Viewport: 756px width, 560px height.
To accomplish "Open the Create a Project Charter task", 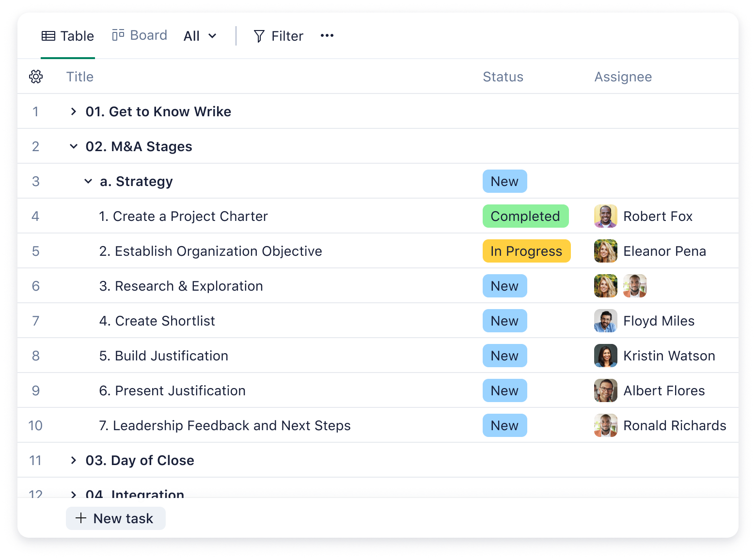I will point(183,216).
